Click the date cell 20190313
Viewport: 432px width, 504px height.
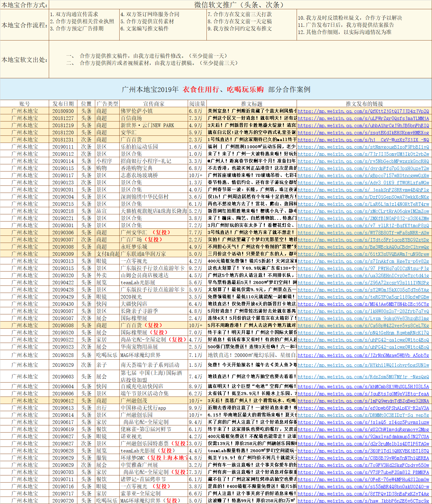click(63, 261)
